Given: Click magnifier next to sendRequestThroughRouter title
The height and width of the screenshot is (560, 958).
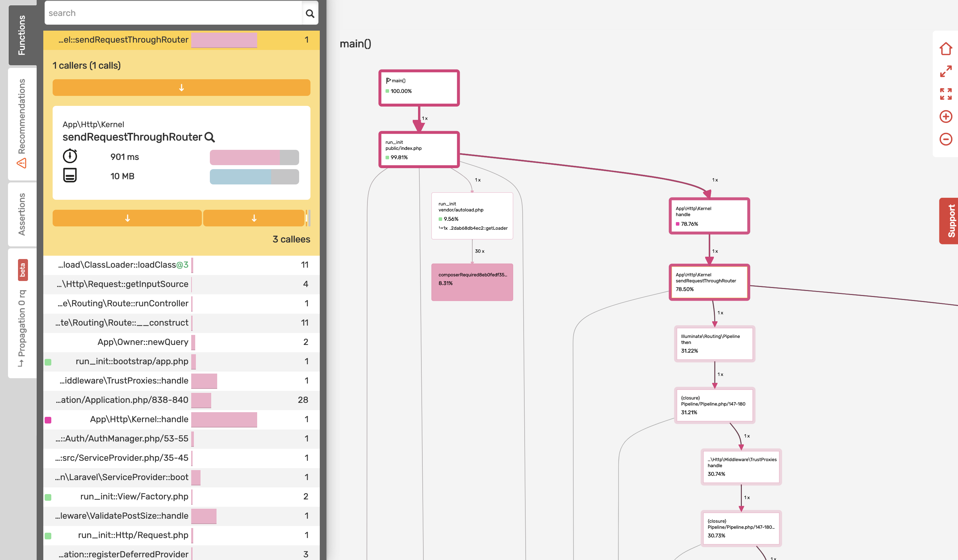Looking at the screenshot, I should point(210,137).
